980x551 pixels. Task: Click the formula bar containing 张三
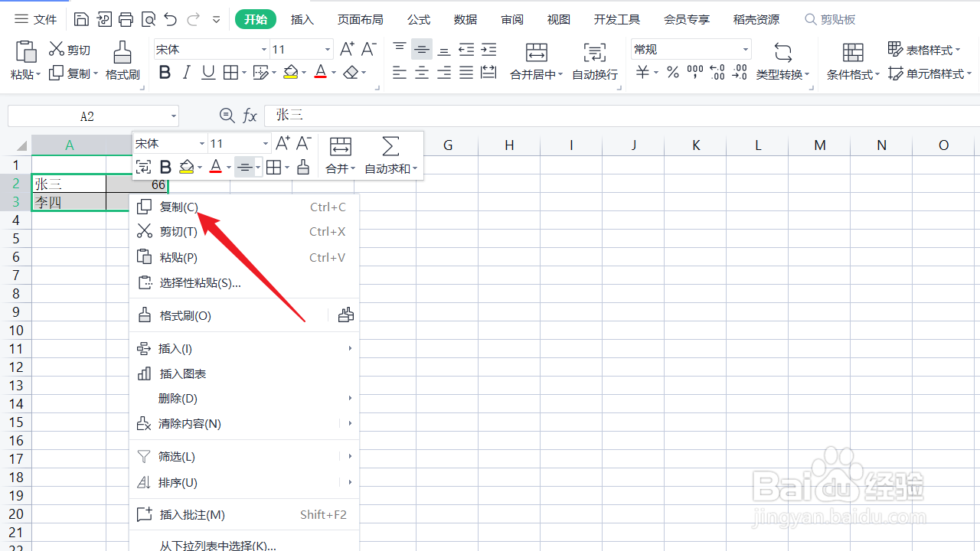click(x=622, y=116)
